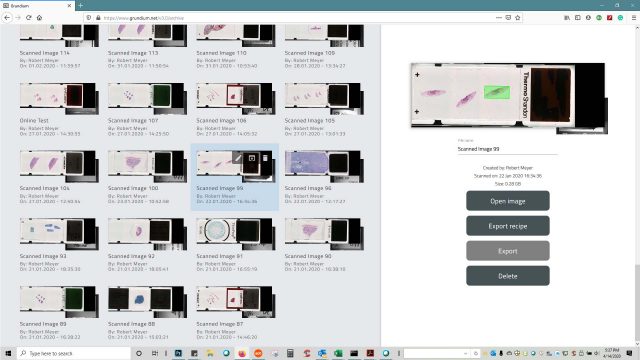Open Adobe Acrobat from the taskbar
Screen dimensions: 640x360
[x=370, y=353]
